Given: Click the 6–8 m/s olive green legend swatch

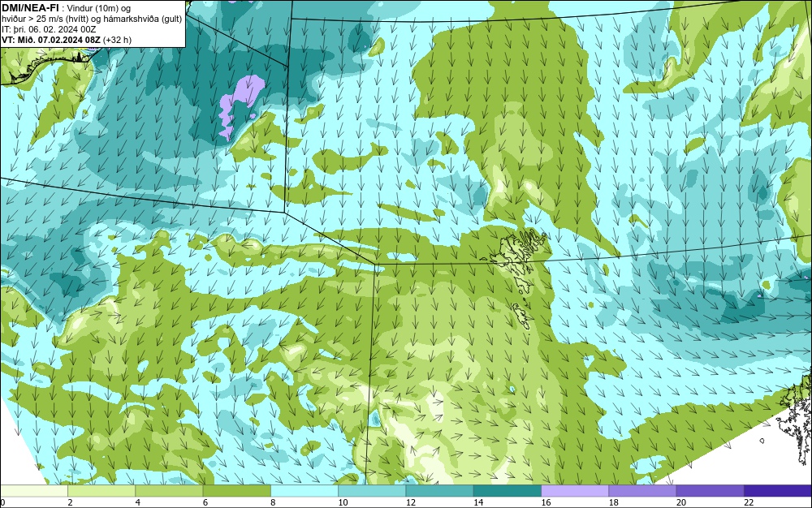Looking at the screenshot, I should [236, 491].
